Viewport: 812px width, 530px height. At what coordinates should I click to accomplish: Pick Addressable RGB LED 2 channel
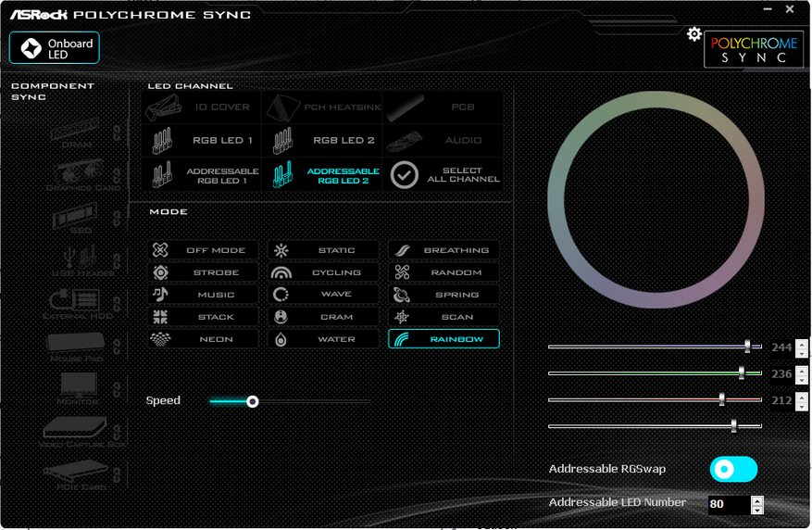322,175
